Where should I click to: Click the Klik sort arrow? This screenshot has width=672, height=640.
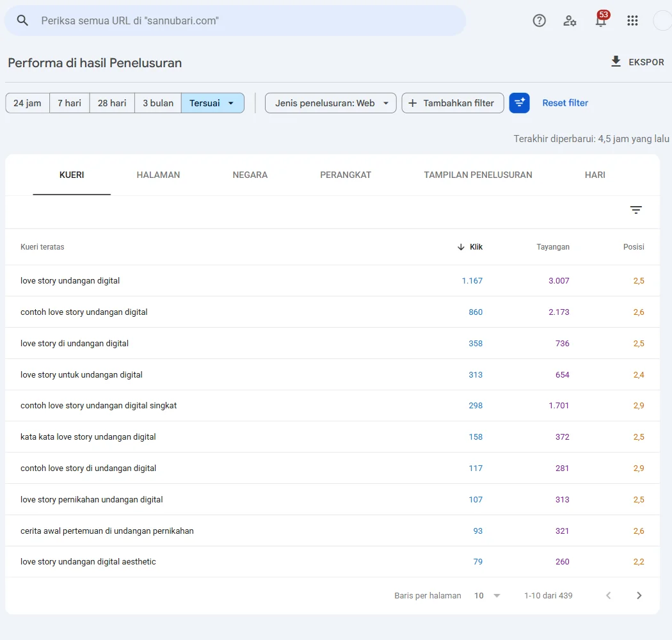coord(461,247)
